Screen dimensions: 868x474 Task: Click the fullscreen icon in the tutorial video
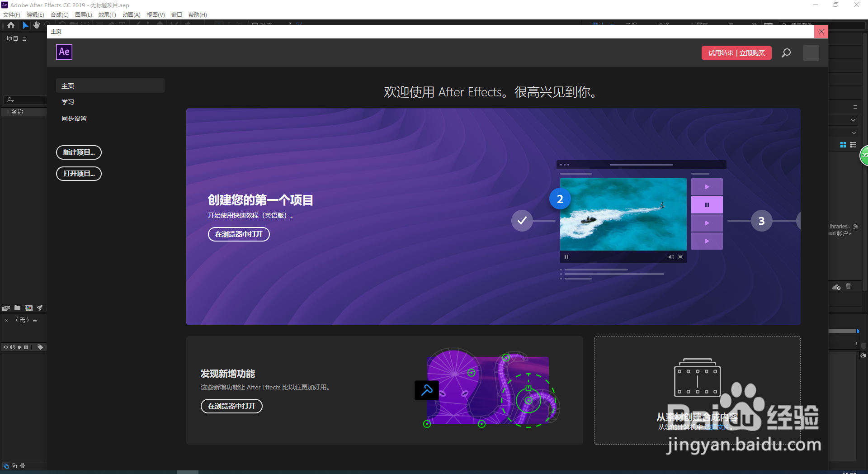tap(680, 257)
